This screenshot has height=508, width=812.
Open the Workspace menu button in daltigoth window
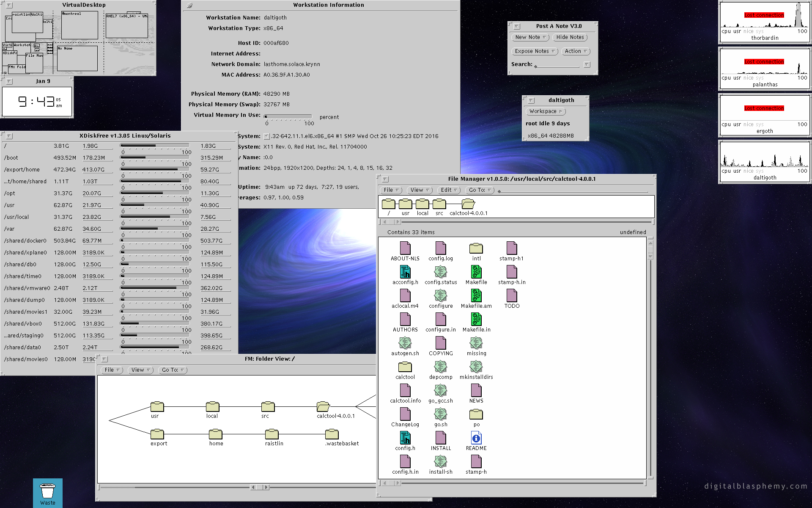pyautogui.click(x=545, y=111)
